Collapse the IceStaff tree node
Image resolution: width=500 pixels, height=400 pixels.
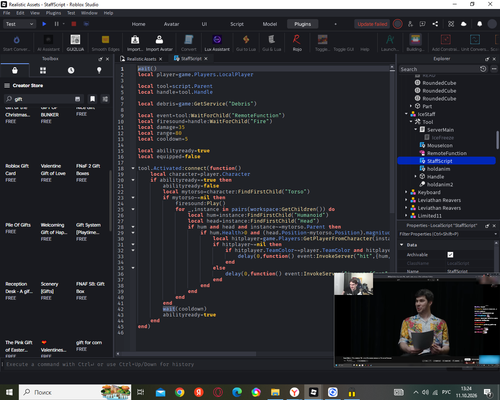coord(406,114)
